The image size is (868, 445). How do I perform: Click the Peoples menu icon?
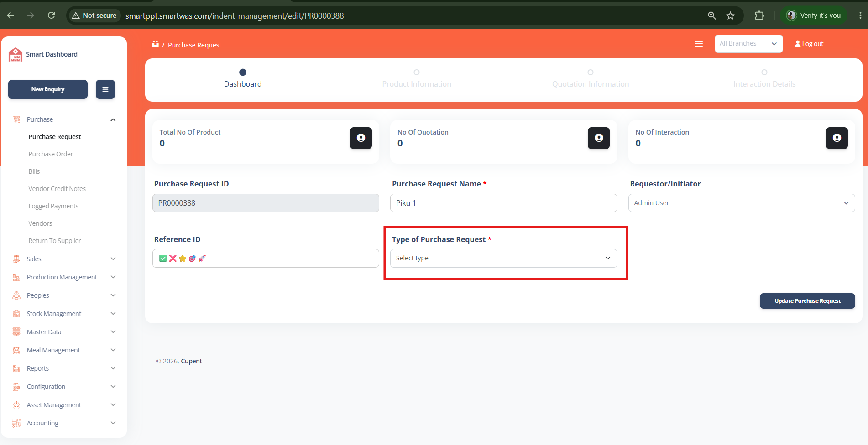[16, 295]
